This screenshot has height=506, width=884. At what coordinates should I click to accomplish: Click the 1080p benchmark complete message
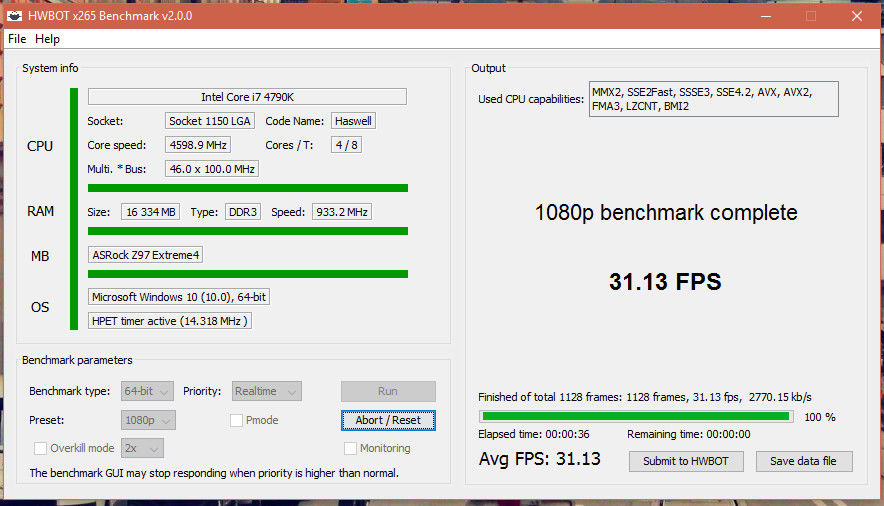point(666,212)
